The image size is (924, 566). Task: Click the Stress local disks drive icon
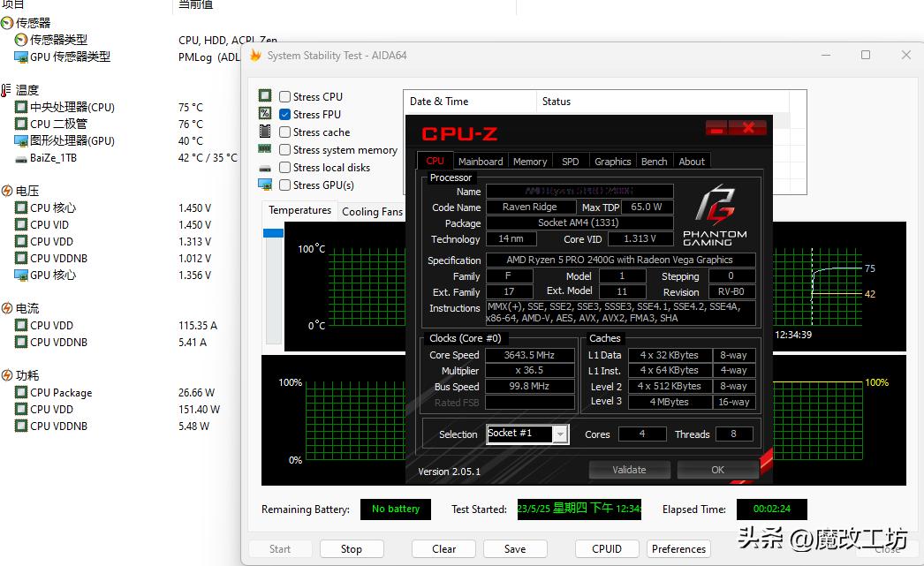pyautogui.click(x=264, y=168)
